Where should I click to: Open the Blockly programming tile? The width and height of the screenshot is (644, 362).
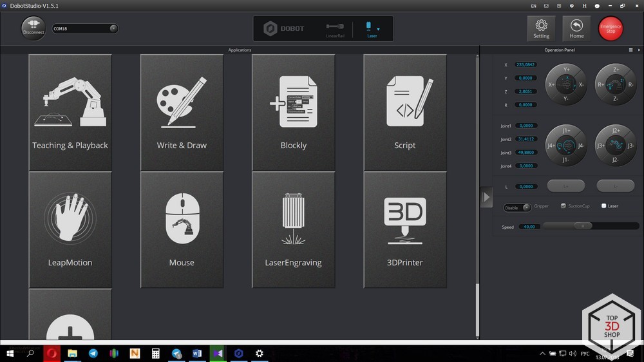pos(293,113)
